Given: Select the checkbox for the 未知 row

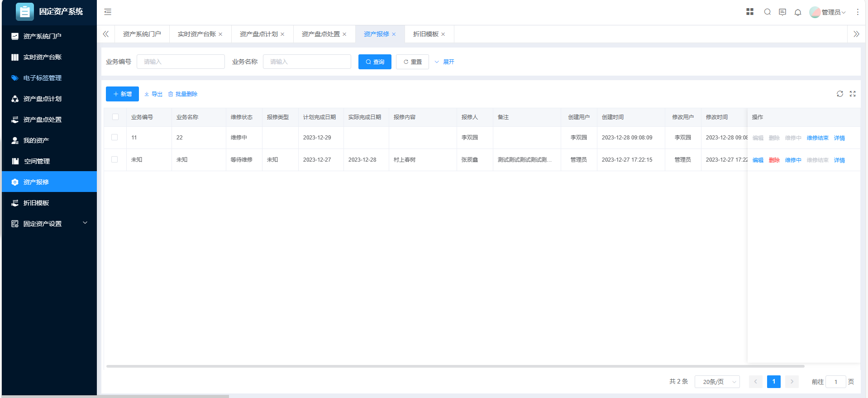Looking at the screenshot, I should pos(114,159).
